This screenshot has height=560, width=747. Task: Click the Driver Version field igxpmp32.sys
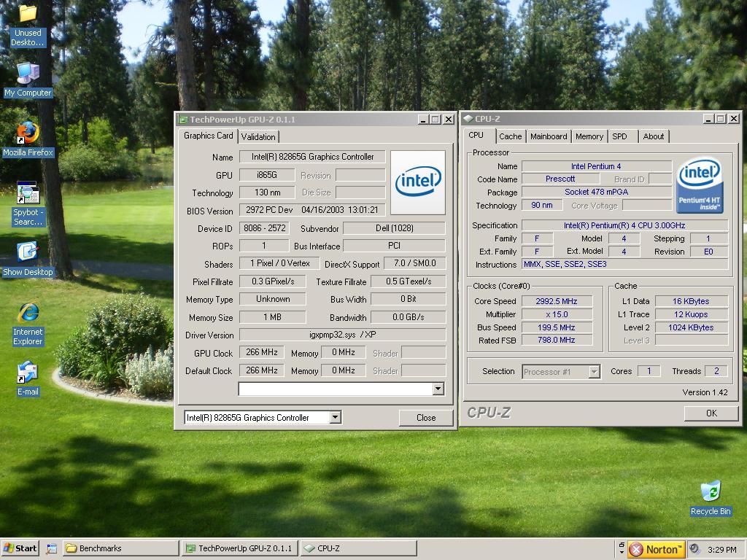[342, 335]
